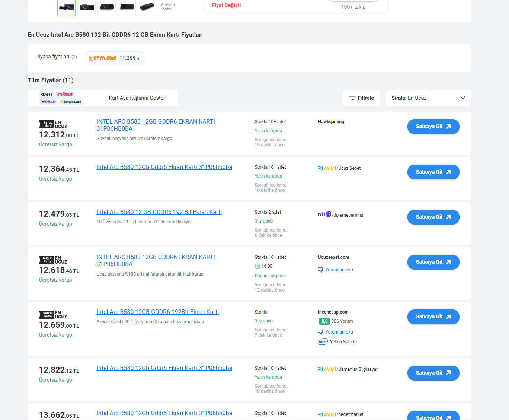Click the 12.312,00 TL price

click(x=59, y=135)
